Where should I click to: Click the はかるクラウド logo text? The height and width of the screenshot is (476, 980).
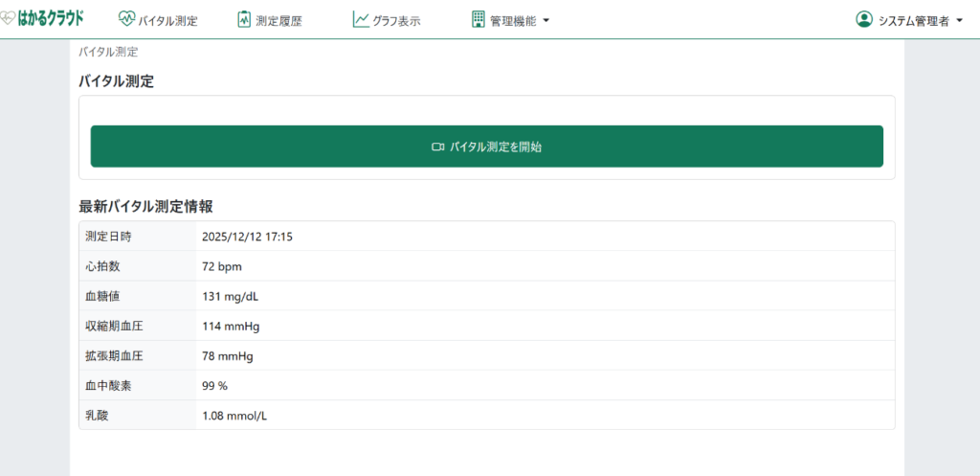click(51, 17)
